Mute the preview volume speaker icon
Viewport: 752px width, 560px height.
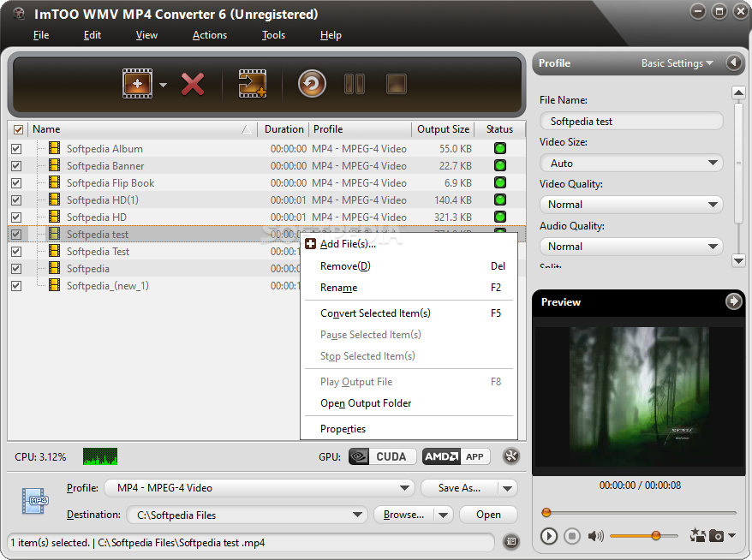(595, 535)
